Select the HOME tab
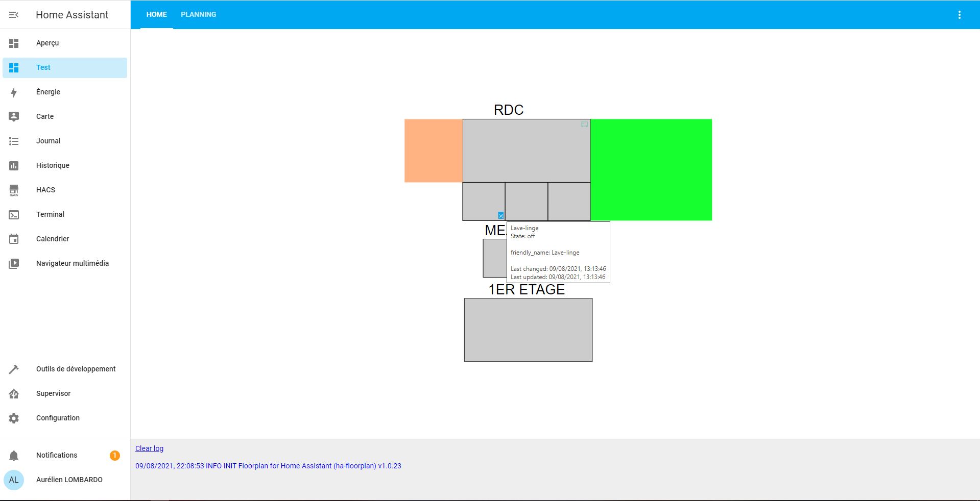This screenshot has width=980, height=501. pyautogui.click(x=156, y=15)
